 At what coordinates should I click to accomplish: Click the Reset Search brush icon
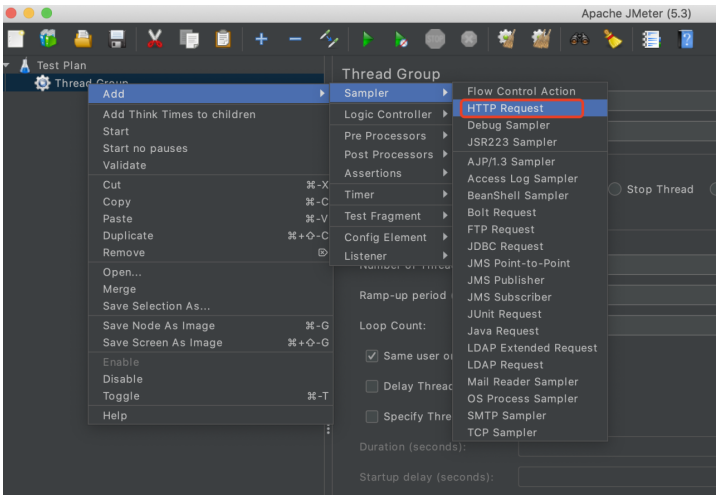(613, 39)
